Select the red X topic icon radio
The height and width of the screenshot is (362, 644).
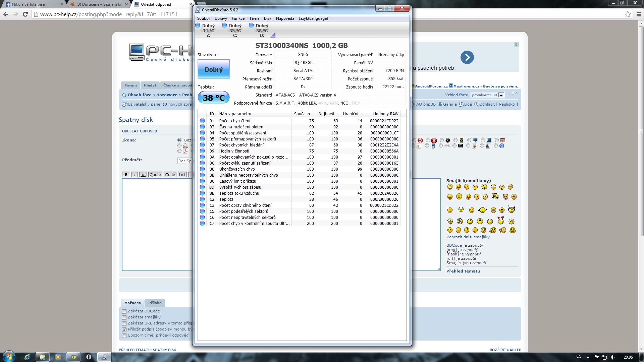point(428,140)
